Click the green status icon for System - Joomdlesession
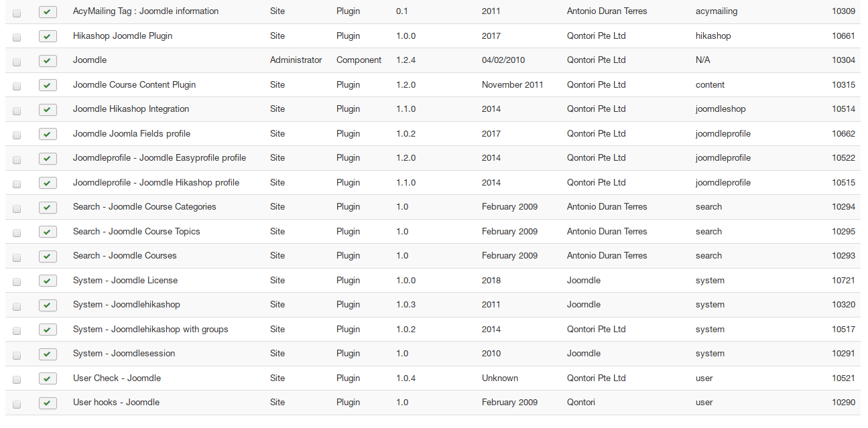The image size is (868, 428). point(48,354)
